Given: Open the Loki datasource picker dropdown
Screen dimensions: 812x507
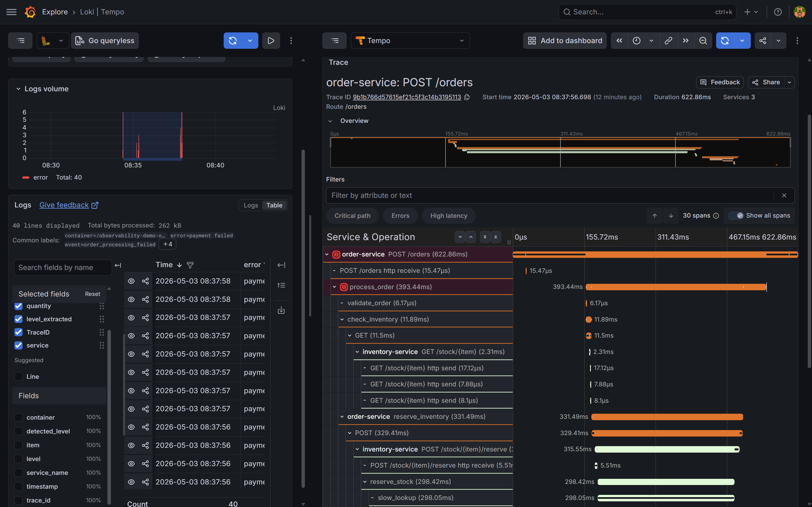Looking at the screenshot, I should tap(53, 41).
